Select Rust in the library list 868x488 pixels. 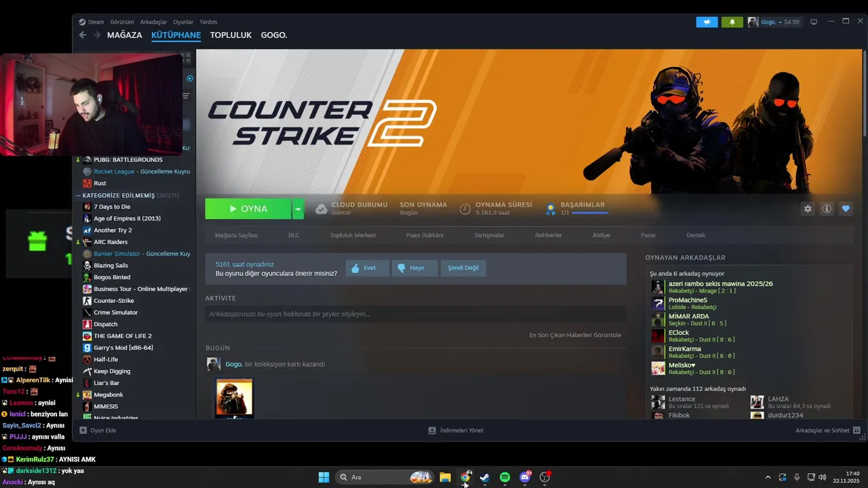pos(100,183)
